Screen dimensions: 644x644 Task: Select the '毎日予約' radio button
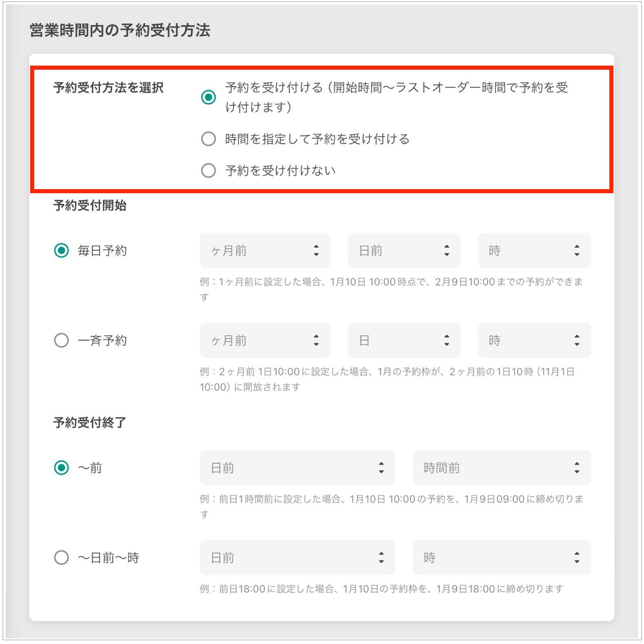(x=62, y=250)
